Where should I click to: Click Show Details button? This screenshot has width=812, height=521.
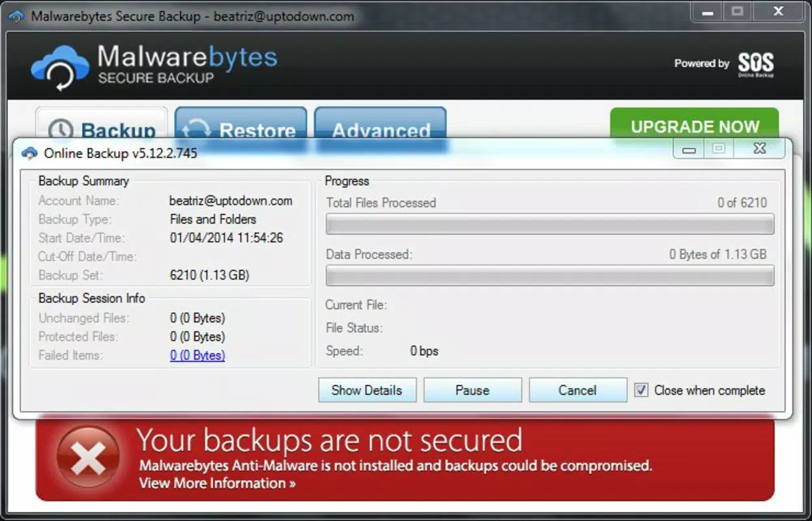[x=367, y=390]
